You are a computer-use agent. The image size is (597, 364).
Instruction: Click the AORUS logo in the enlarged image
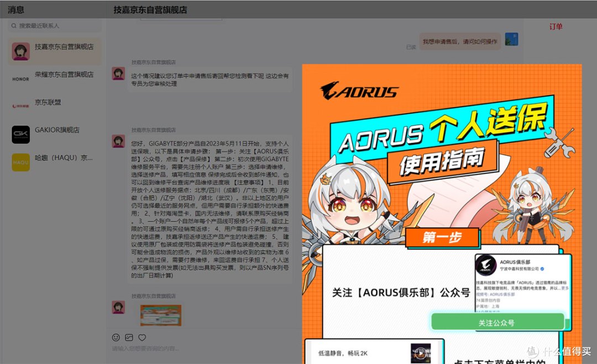click(359, 91)
